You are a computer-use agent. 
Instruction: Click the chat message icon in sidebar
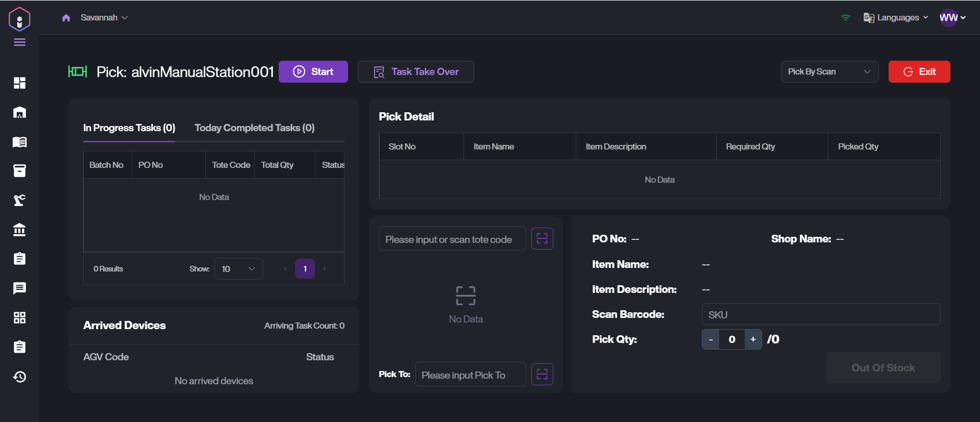[19, 288]
